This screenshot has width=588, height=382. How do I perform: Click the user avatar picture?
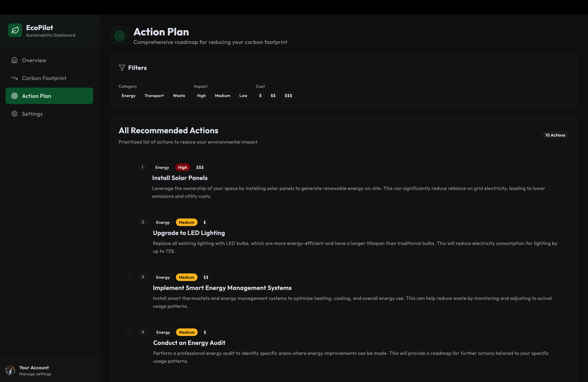pyautogui.click(x=10, y=370)
